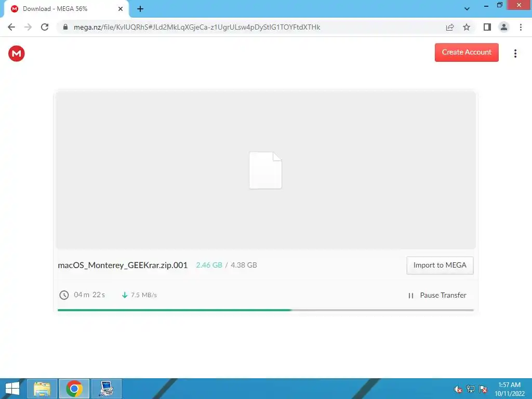Close the Download - MEGA tab

coord(121,9)
